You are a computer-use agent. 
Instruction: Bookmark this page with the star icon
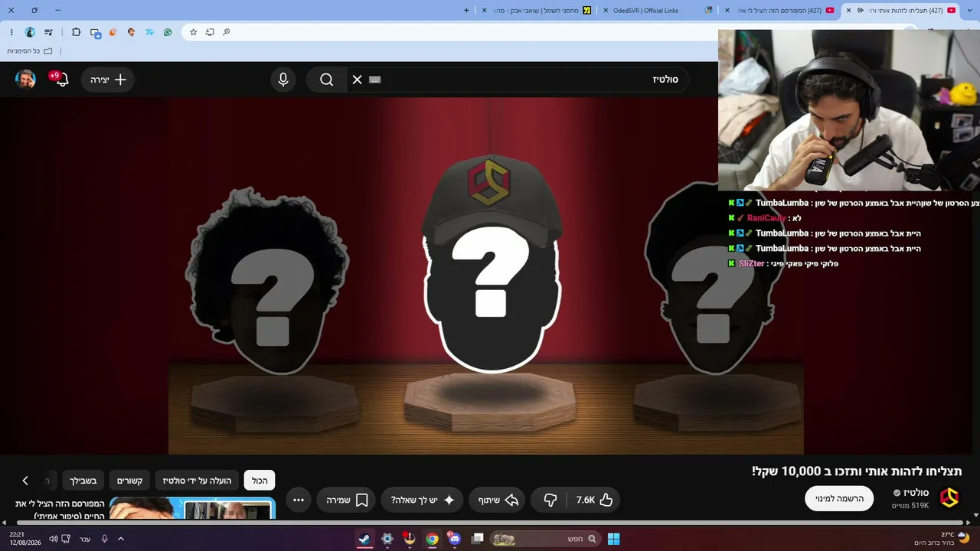tap(193, 32)
